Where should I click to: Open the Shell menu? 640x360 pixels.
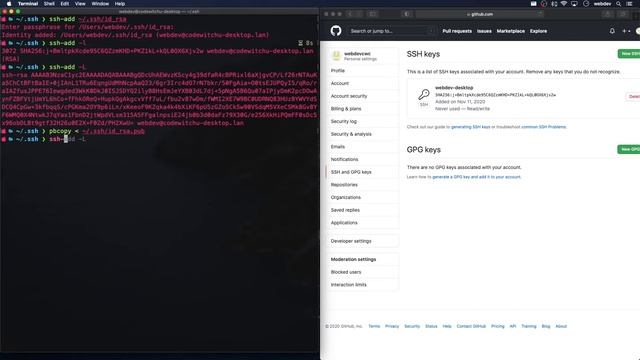coord(49,4)
